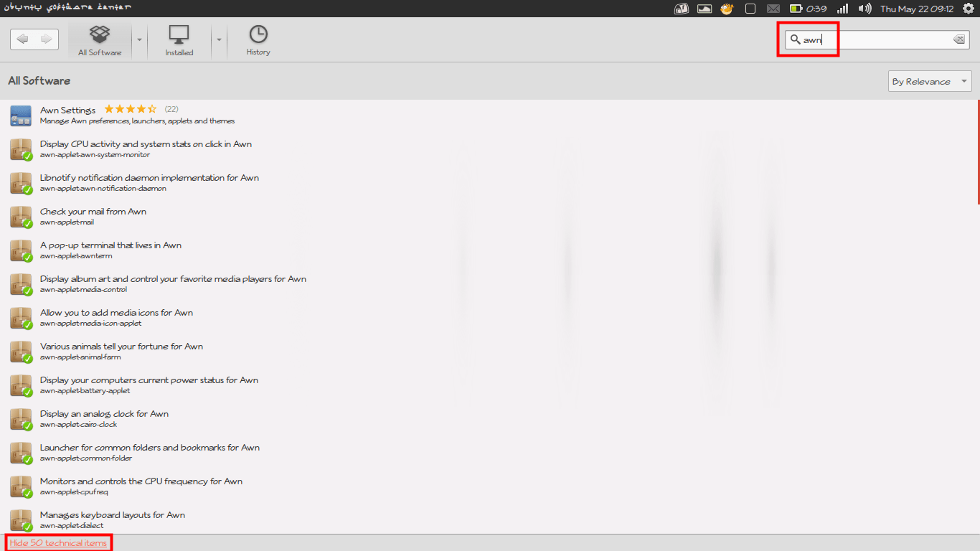Click the search field containing awn
The width and height of the screenshot is (980, 551).
[x=877, y=40]
